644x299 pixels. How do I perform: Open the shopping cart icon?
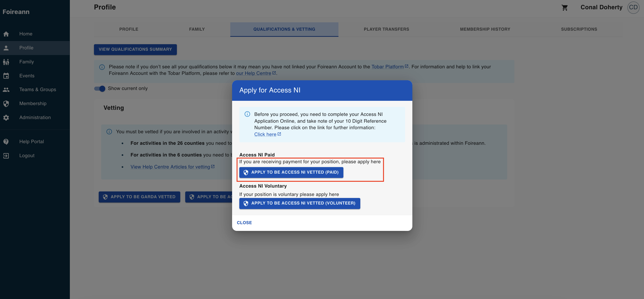[564, 7]
